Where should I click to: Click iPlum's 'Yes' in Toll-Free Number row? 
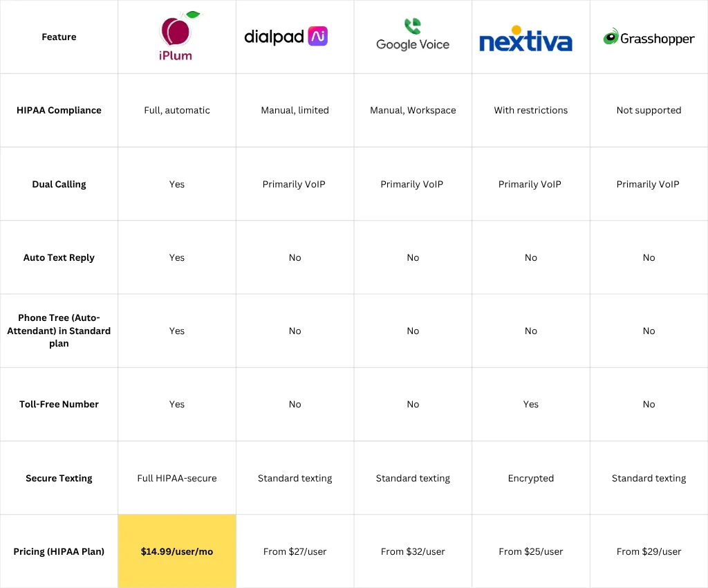177,404
